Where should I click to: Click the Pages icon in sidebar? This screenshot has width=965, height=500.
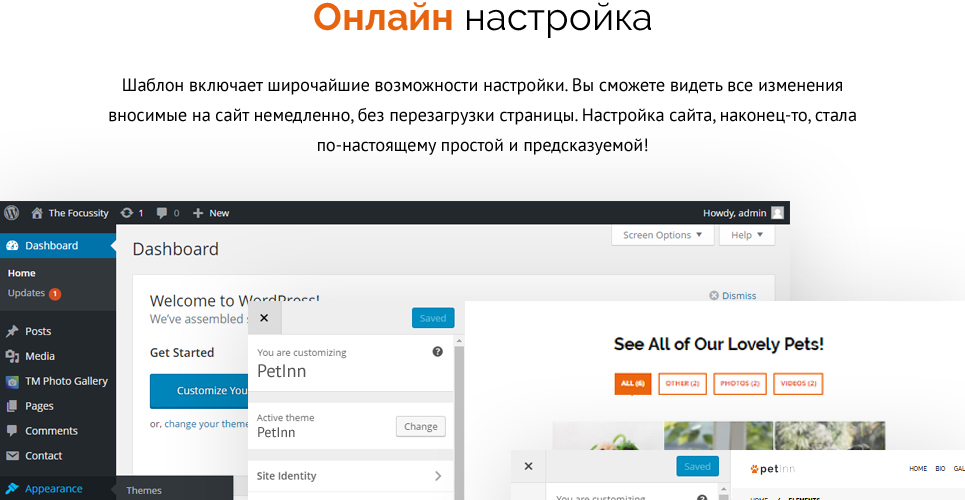12,406
